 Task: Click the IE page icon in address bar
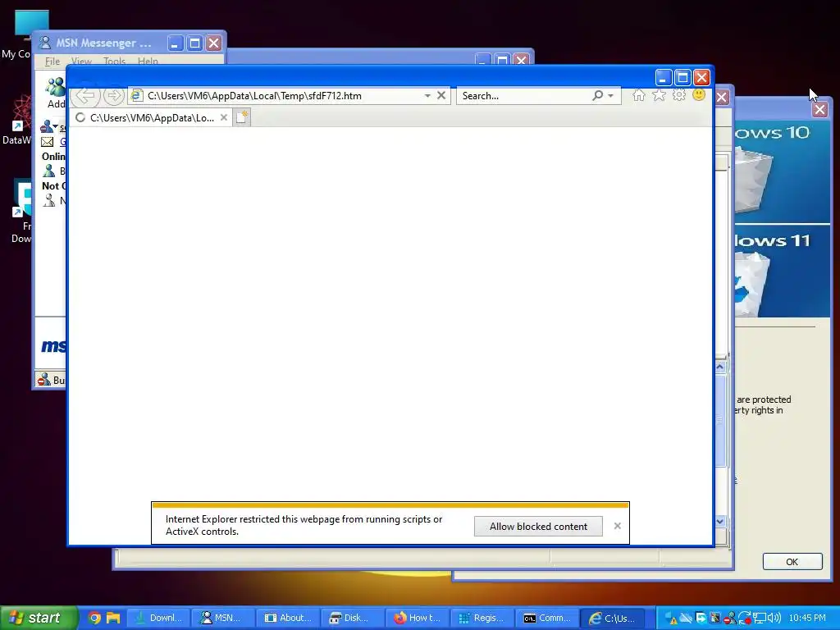[137, 96]
